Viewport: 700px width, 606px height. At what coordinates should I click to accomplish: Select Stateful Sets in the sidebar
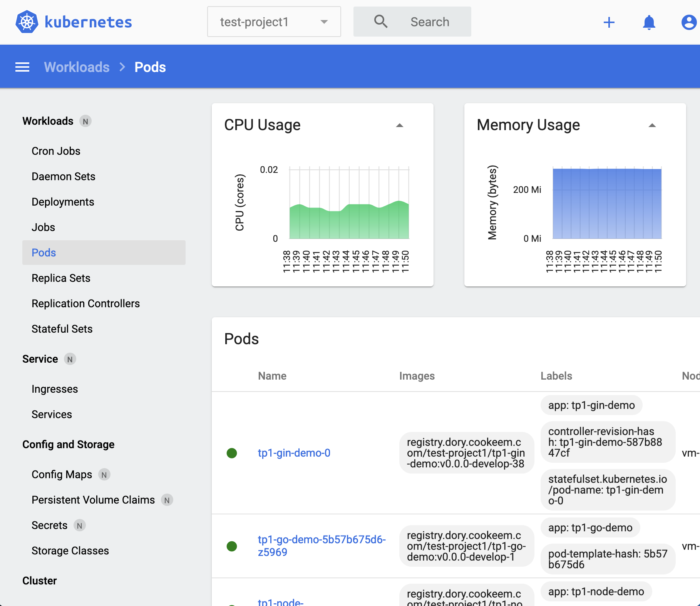62,329
